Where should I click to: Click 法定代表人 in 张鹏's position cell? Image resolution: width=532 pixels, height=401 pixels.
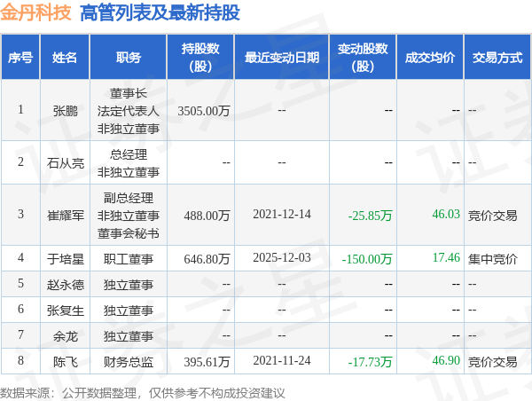tap(129, 111)
